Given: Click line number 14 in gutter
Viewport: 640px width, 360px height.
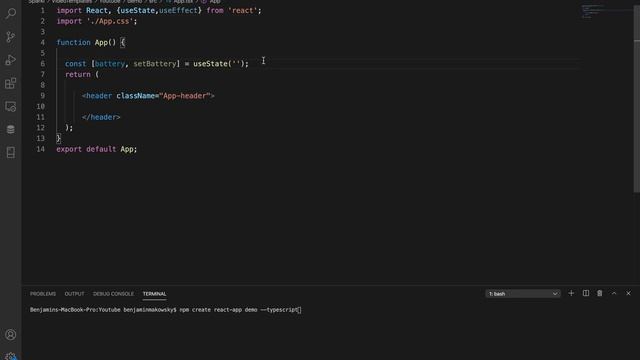Looking at the screenshot, I should click(40, 149).
